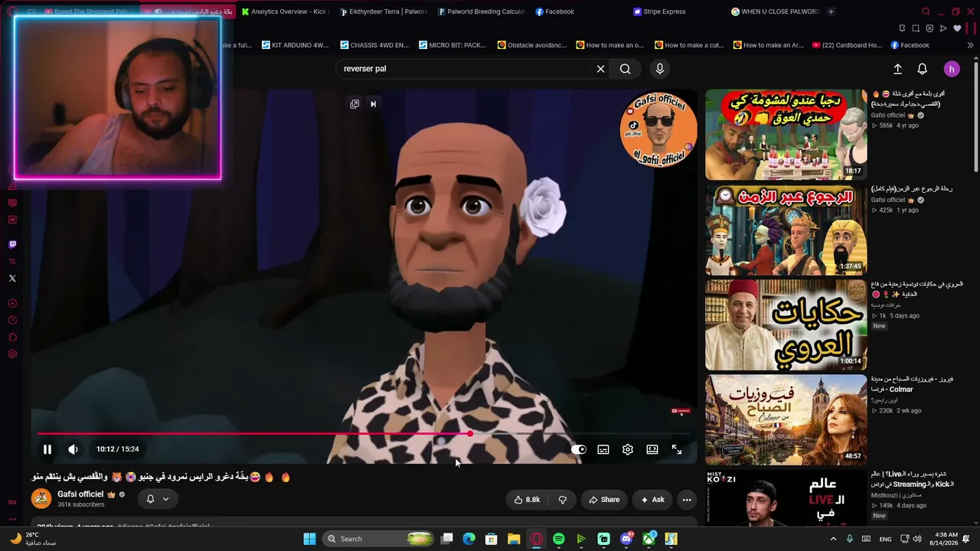Mute the video volume
Image resolution: width=980 pixels, height=551 pixels.
[x=73, y=450]
